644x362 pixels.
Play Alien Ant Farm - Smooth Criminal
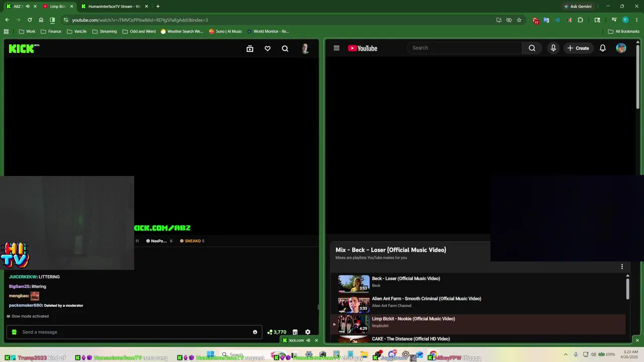(x=478, y=304)
